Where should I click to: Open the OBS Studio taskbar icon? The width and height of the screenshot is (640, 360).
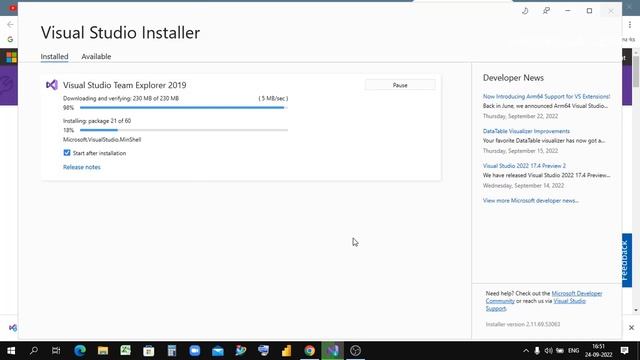coord(355,351)
